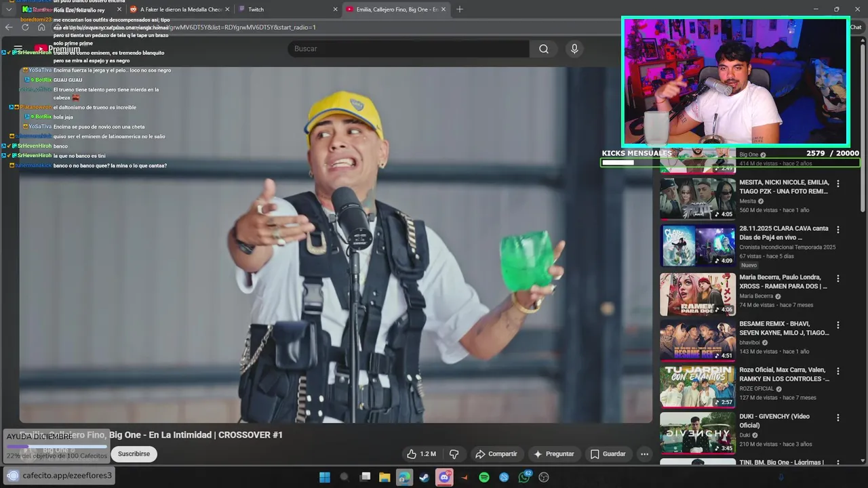Dislike the video with the thumbs-down icon
This screenshot has width=868, height=488.
pos(454,454)
